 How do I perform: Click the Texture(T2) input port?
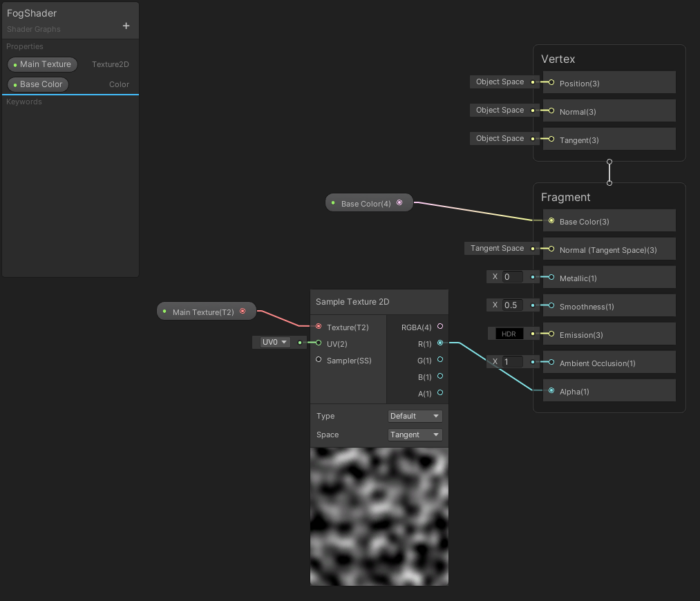point(318,327)
